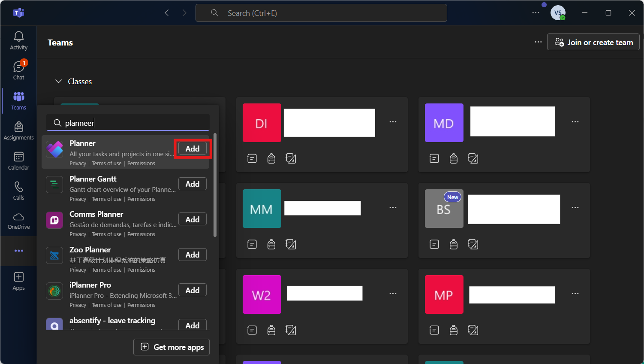Add the Planner app

tap(192, 149)
